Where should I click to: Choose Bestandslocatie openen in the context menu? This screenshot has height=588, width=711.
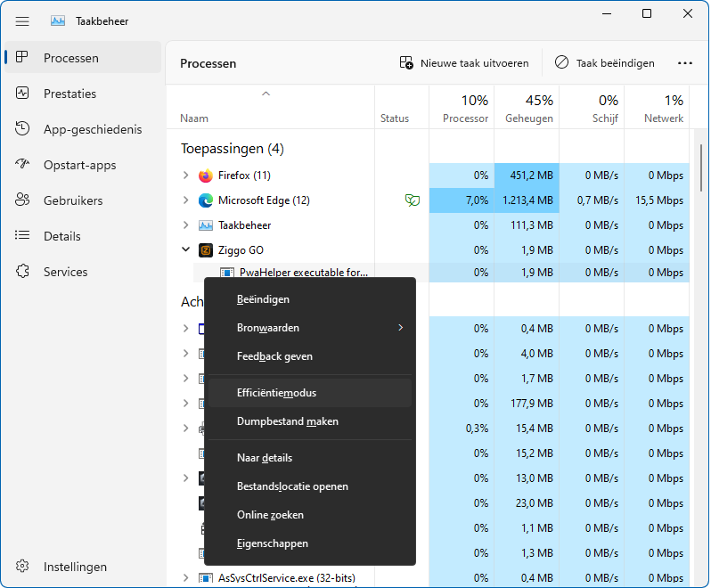tap(310, 486)
